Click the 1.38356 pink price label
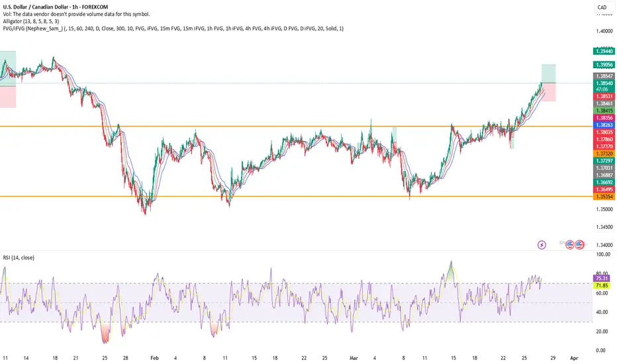The image size is (617, 364). [x=604, y=118]
